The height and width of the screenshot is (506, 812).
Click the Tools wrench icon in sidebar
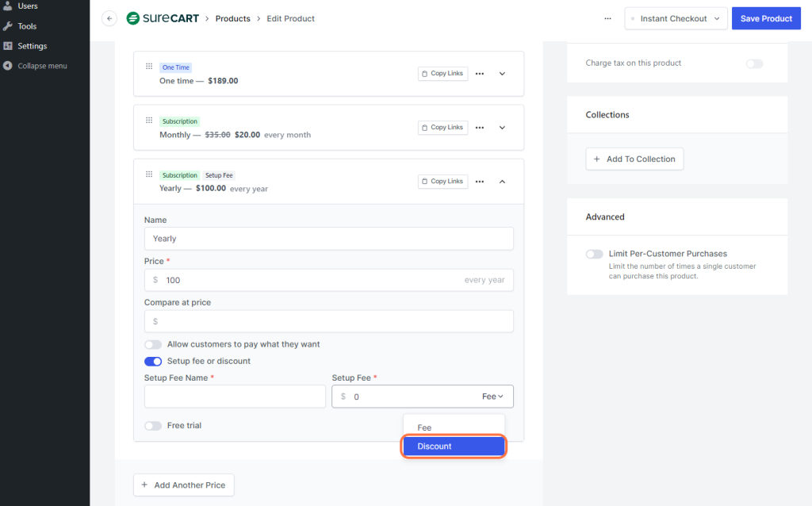(x=8, y=26)
